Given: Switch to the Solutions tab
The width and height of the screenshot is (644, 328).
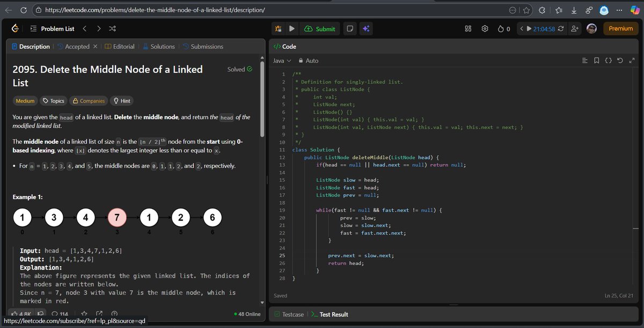Looking at the screenshot, I should pos(159,46).
